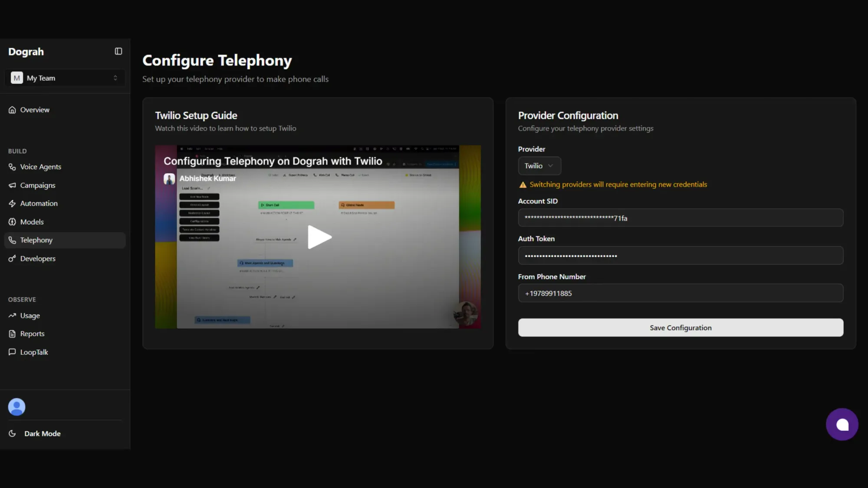868x488 pixels.
Task: Go to Overview page
Action: pos(35,110)
